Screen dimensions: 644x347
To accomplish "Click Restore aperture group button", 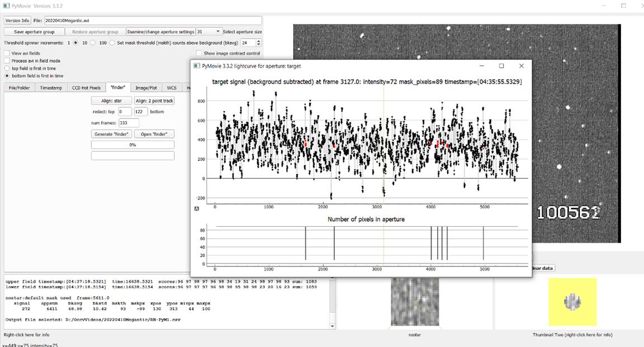I will (x=95, y=32).
